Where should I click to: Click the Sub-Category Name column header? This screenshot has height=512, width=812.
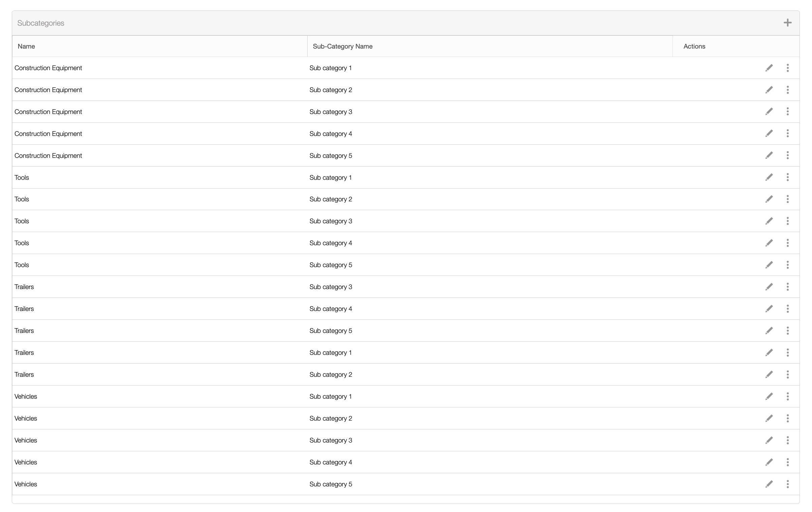tap(342, 47)
